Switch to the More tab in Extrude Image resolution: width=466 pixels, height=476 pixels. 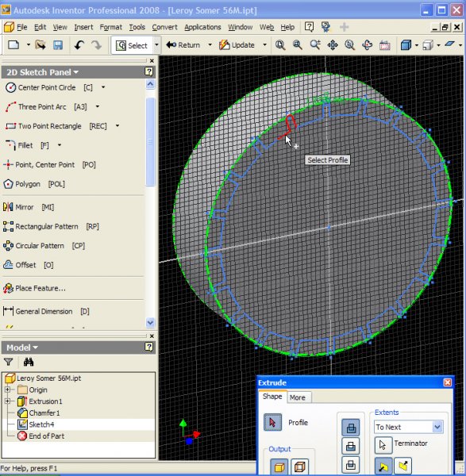(x=298, y=397)
